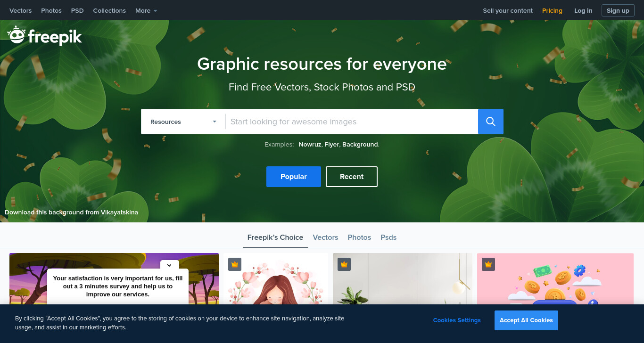The image size is (644, 343).
Task: Click the Nowruz example search term
Action: click(310, 145)
